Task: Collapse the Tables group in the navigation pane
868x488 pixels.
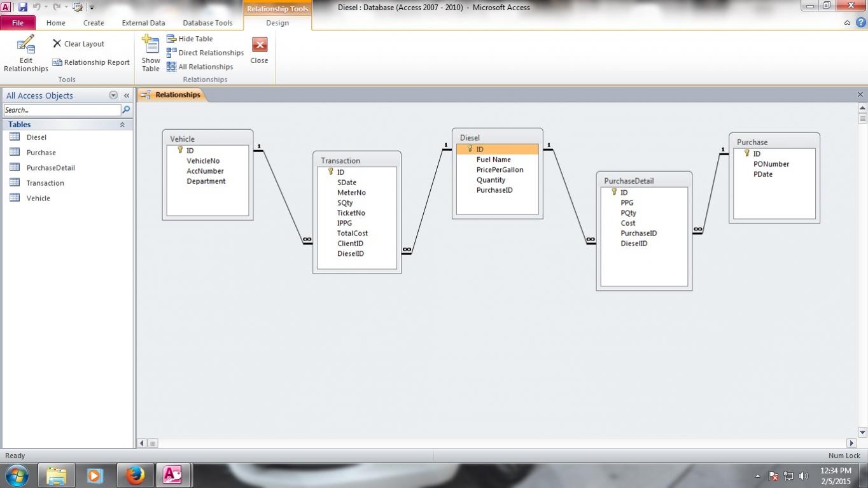Action: 122,125
